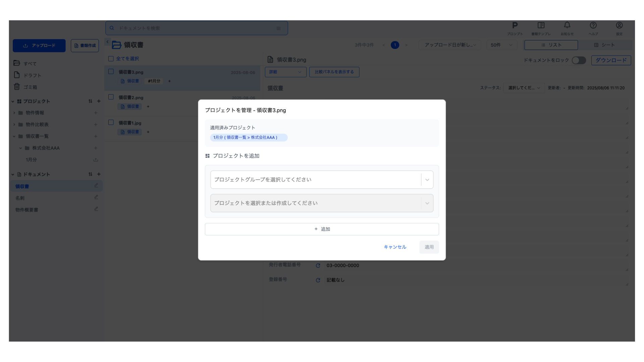
Task: Click upload icon beside 1月分
Action: click(96, 160)
